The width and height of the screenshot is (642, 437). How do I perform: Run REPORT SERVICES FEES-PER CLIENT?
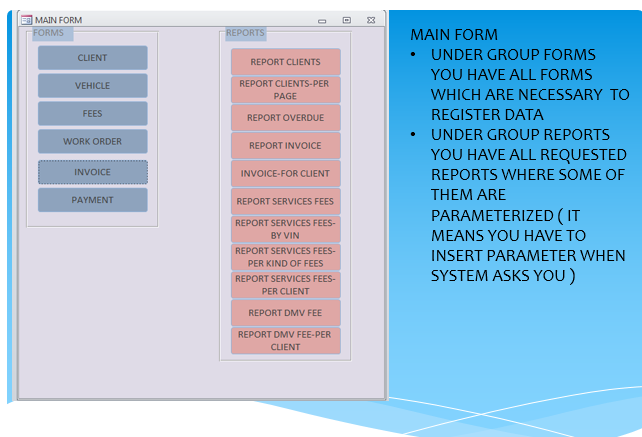[285, 285]
